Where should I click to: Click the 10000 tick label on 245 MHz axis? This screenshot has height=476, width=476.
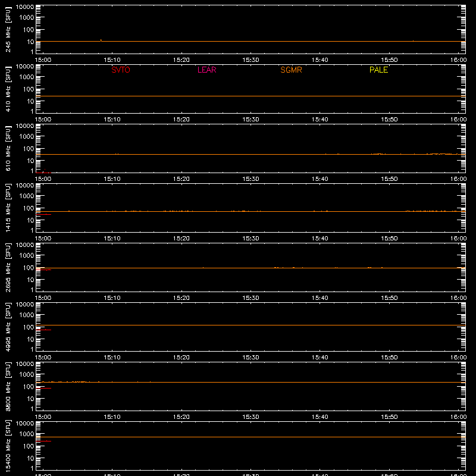tap(25, 7)
